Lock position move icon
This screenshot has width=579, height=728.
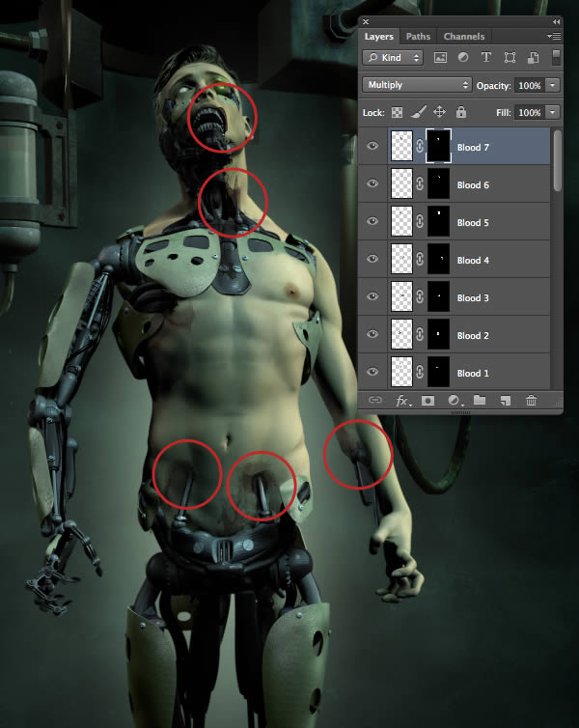point(439,112)
